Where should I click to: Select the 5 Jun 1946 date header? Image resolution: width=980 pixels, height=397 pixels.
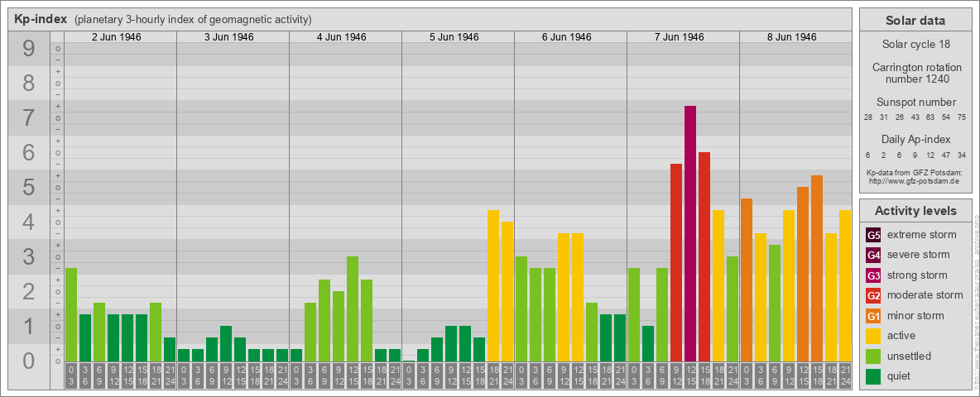pyautogui.click(x=458, y=37)
